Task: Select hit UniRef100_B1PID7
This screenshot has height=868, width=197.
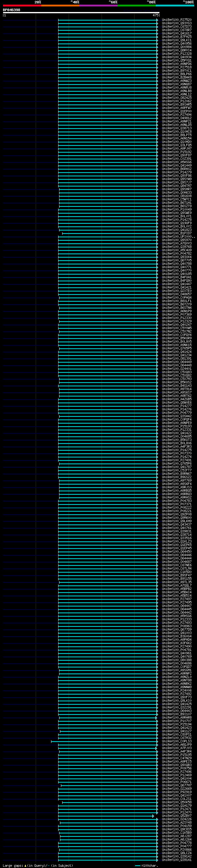Action: [176, 233]
